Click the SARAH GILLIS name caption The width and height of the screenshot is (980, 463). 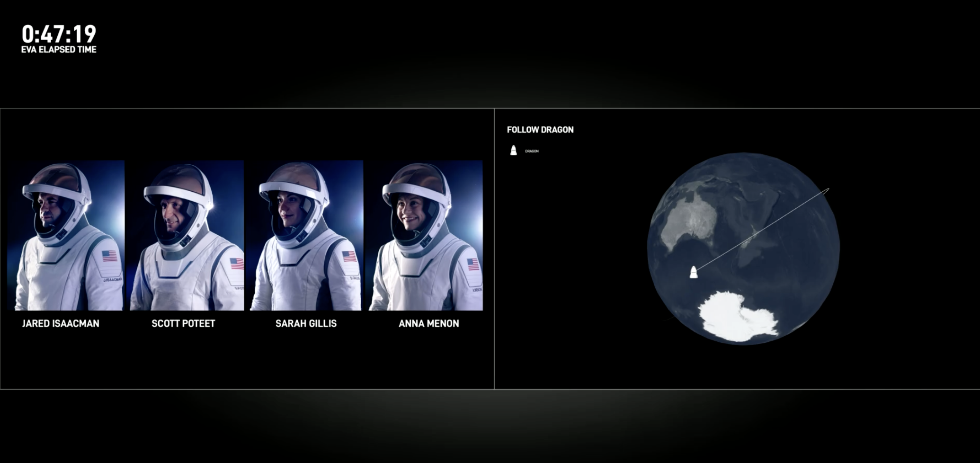coord(306,323)
